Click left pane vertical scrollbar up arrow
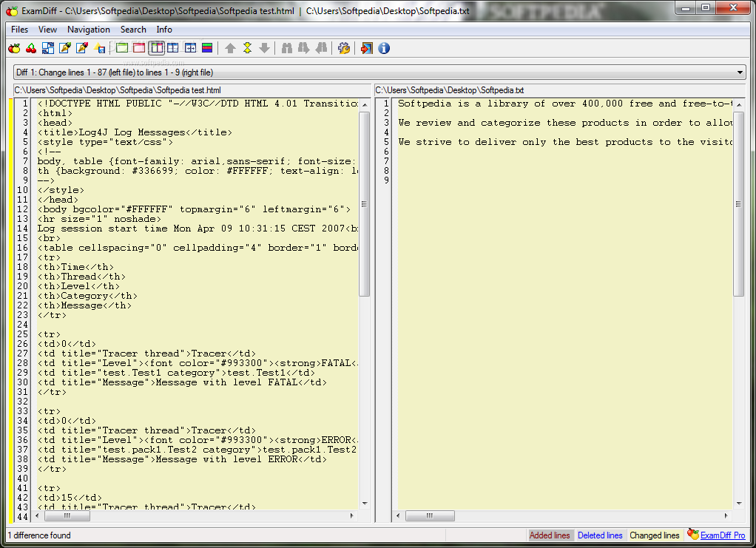Image resolution: width=756 pixels, height=548 pixels. pyautogui.click(x=365, y=104)
